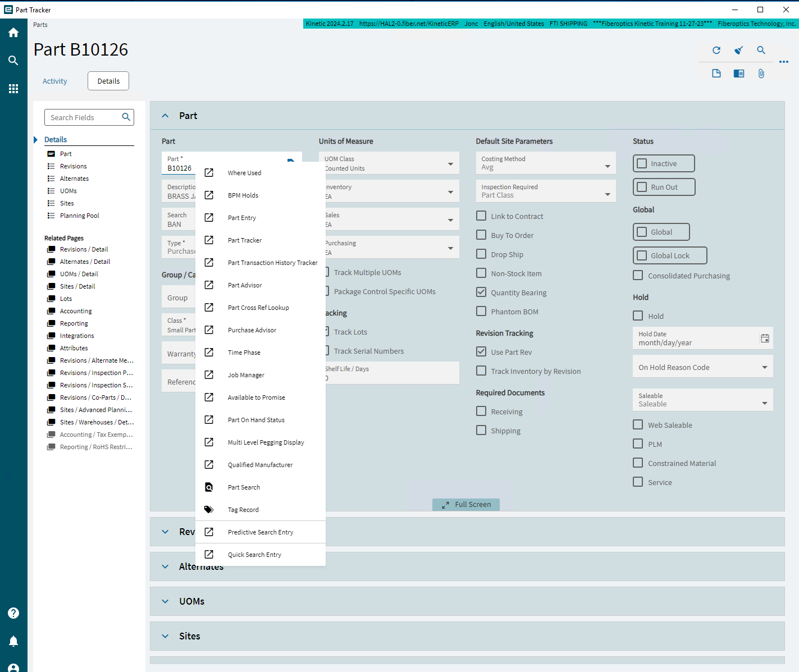Select Part Transaction History Tracker menu item
Screen dimensions: 799x672
pyautogui.click(x=261, y=263)
